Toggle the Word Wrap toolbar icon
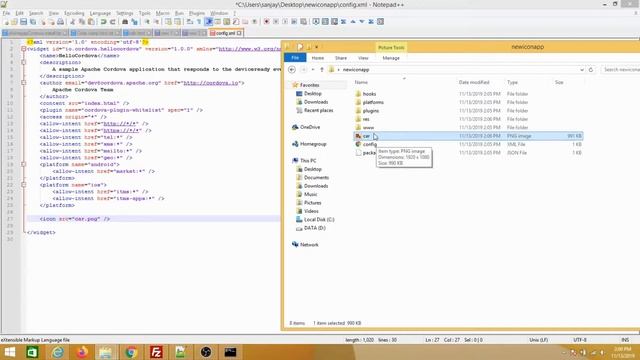This screenshot has width=640, height=360. coord(190,22)
